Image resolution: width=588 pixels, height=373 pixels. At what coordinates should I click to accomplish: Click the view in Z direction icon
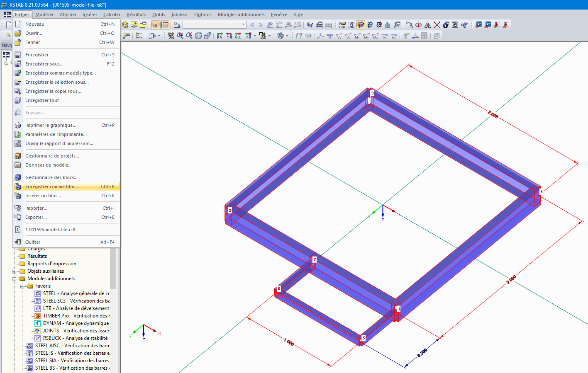point(238,36)
